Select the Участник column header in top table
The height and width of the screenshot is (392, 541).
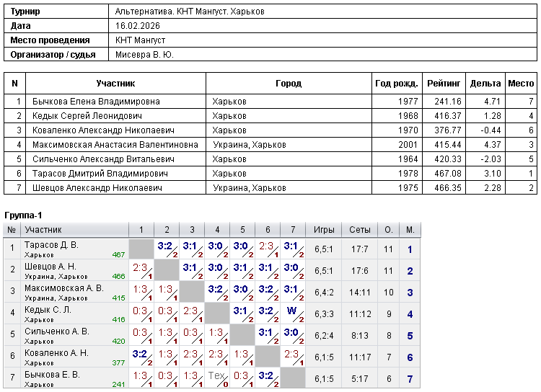[115, 84]
